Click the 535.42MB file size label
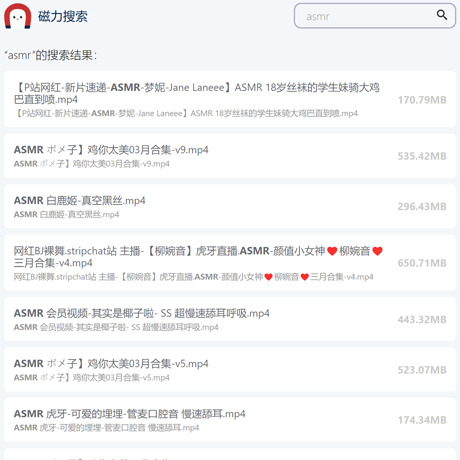Image resolution: width=460 pixels, height=460 pixels. 422,156
